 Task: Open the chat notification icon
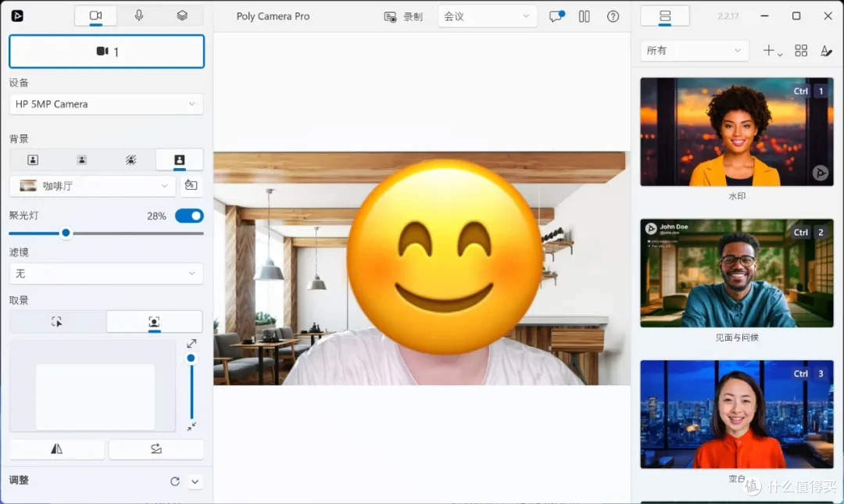(556, 16)
